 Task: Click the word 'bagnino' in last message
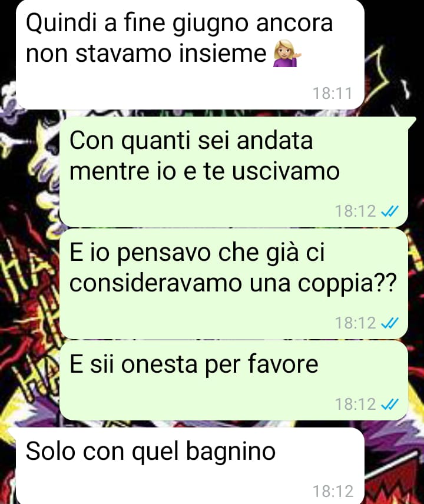(x=230, y=452)
